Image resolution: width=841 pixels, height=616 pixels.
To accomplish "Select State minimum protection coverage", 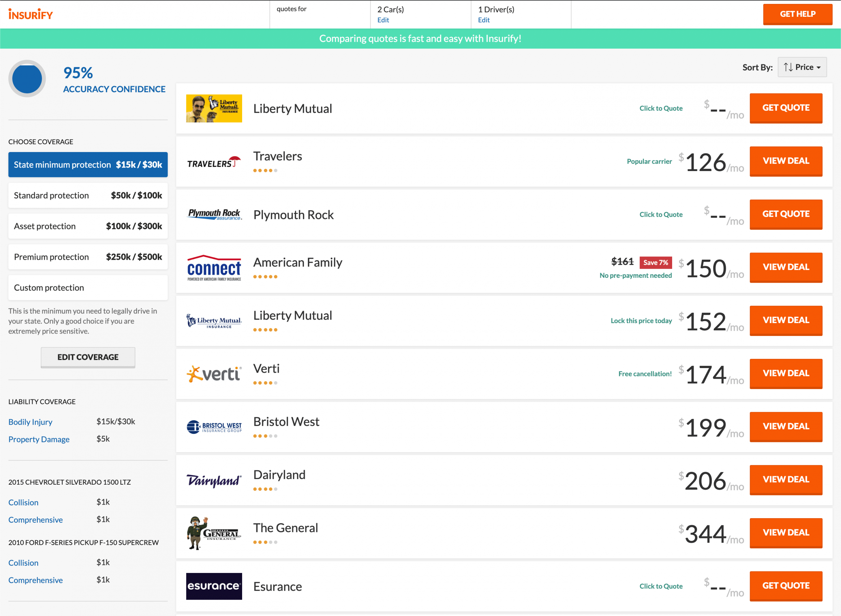I will pos(87,165).
